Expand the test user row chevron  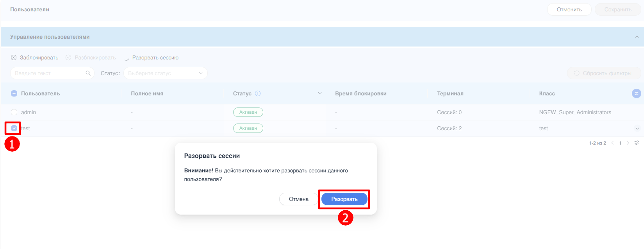637,129
